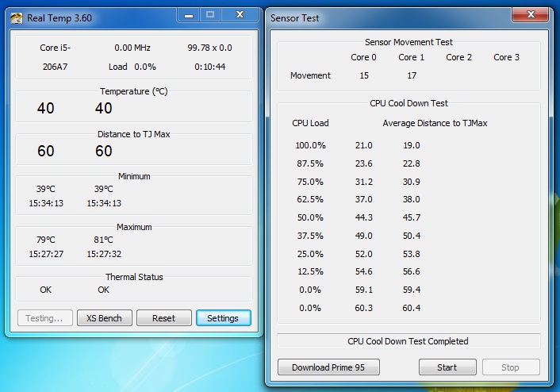Image resolution: width=560 pixels, height=392 pixels.
Task: Click the 15:27:27 maximum timestamp
Action: tap(46, 254)
